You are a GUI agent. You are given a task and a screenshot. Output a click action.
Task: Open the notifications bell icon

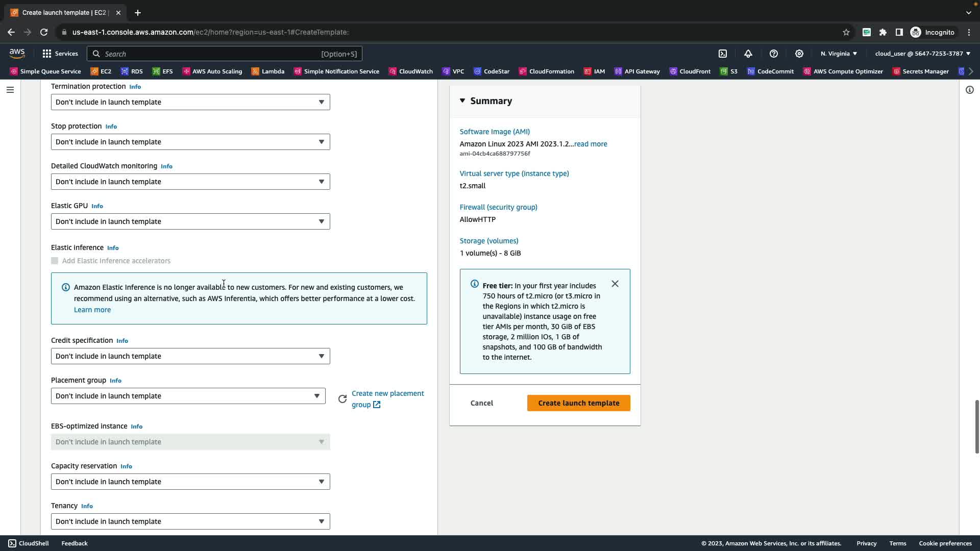[748, 54]
